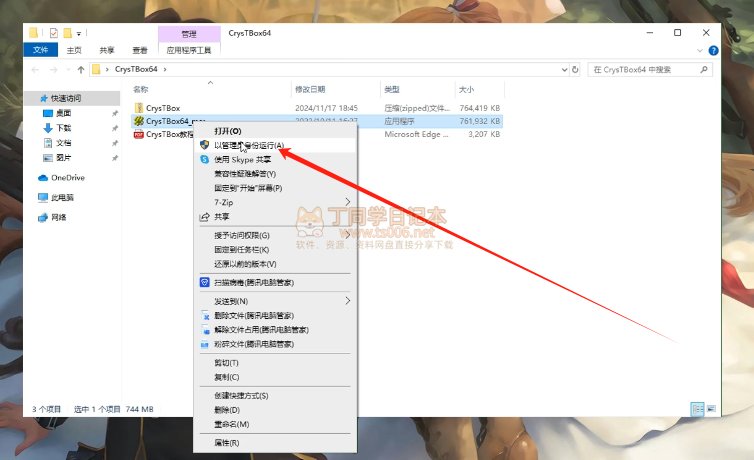This screenshot has width=754, height=460.
Task: Go back with the back arrow
Action: [35, 70]
